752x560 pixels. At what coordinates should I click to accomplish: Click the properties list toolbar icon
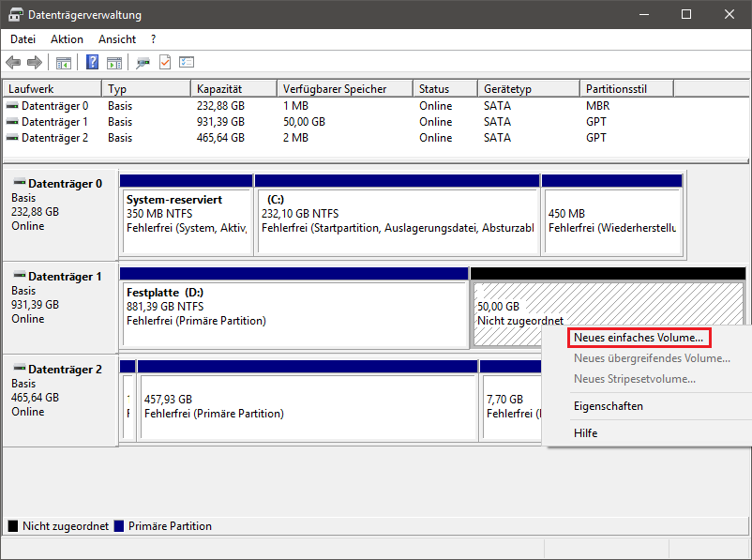187,63
